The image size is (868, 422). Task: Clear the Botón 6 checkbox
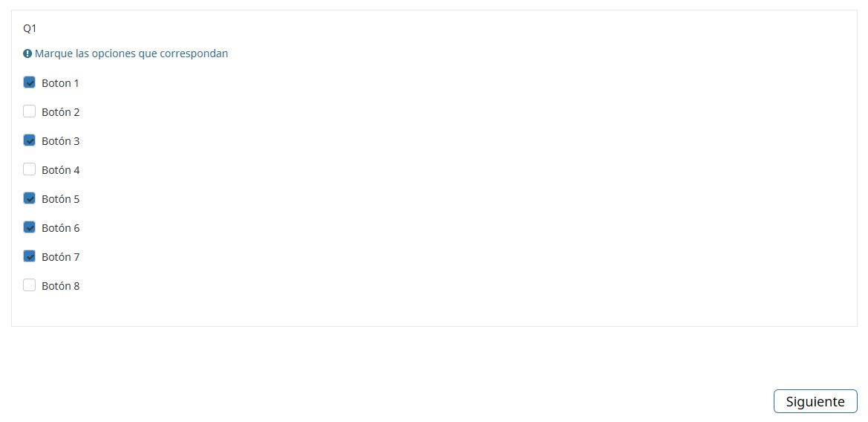[30, 227]
